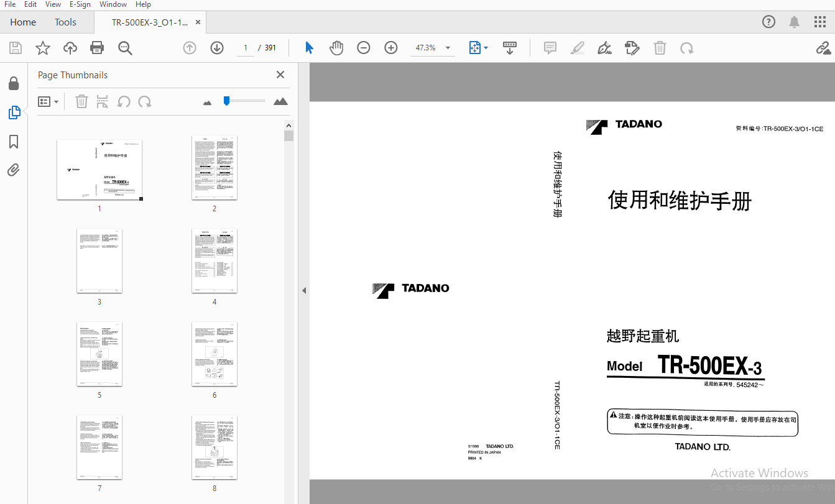
Task: Open fit page options icon
Action: 475,48
